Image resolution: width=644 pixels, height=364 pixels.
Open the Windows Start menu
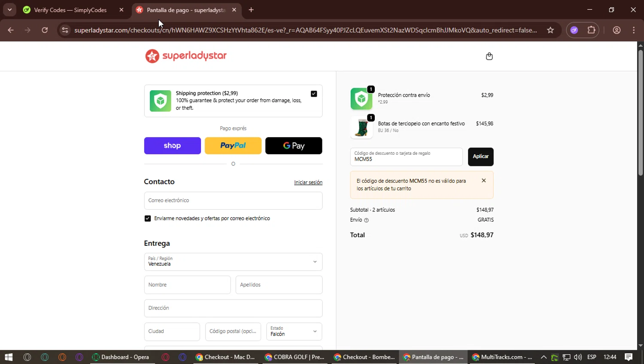(9, 357)
